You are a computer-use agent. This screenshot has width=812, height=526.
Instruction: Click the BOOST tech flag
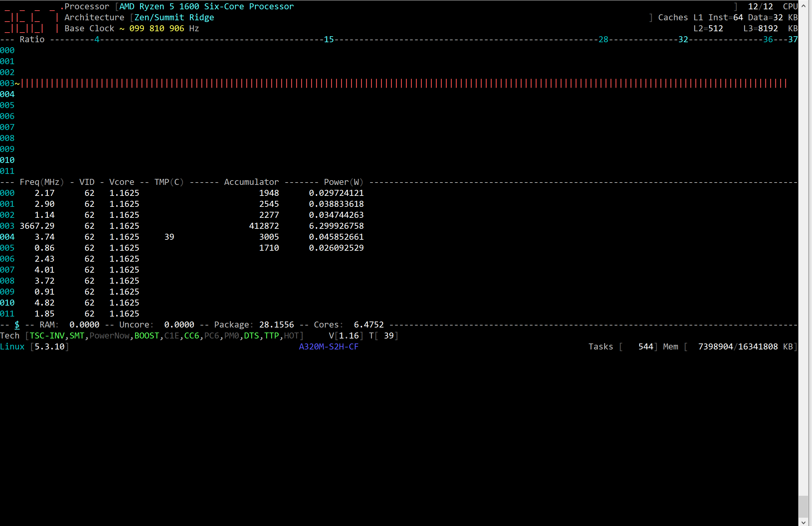[x=147, y=336]
